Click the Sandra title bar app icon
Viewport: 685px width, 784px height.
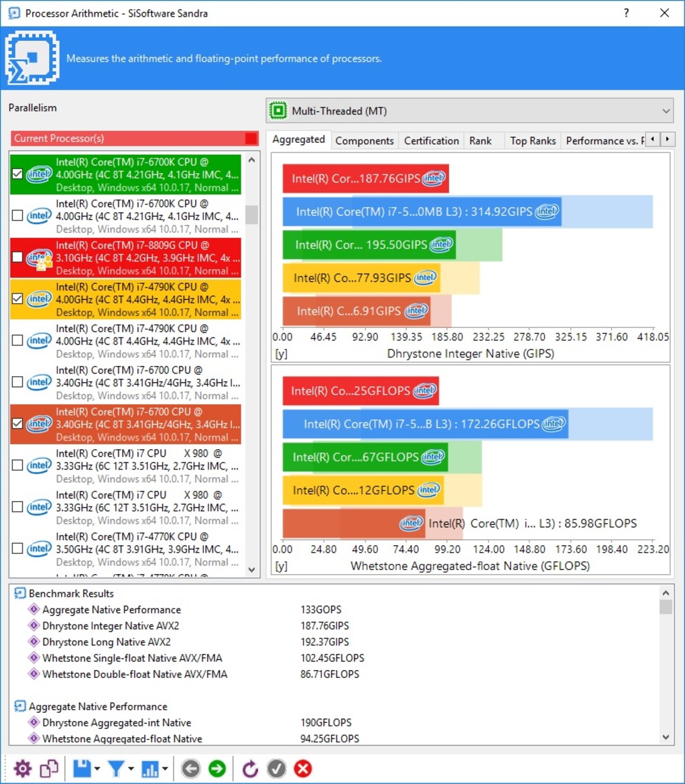(14, 13)
